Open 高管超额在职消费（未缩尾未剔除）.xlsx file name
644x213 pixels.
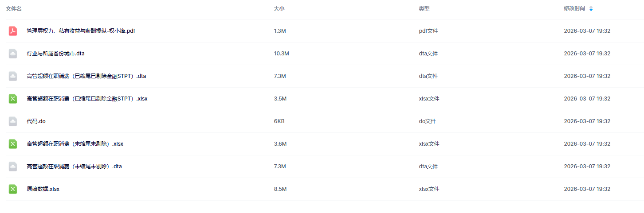(x=75, y=144)
